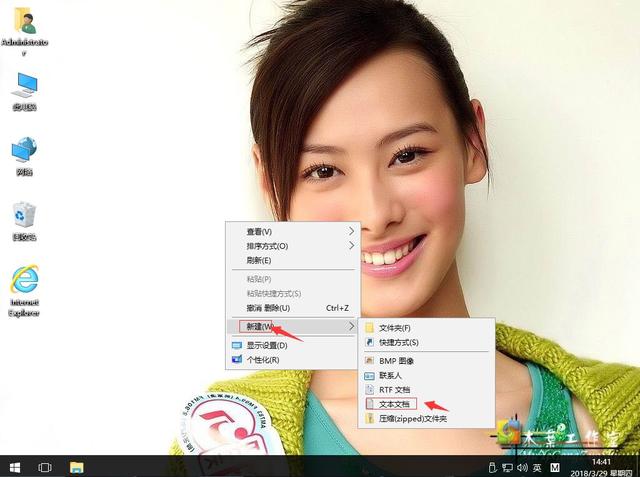Create a new 压缩(zipped)文件夹
Image resolution: width=640 pixels, height=477 pixels.
[427, 419]
